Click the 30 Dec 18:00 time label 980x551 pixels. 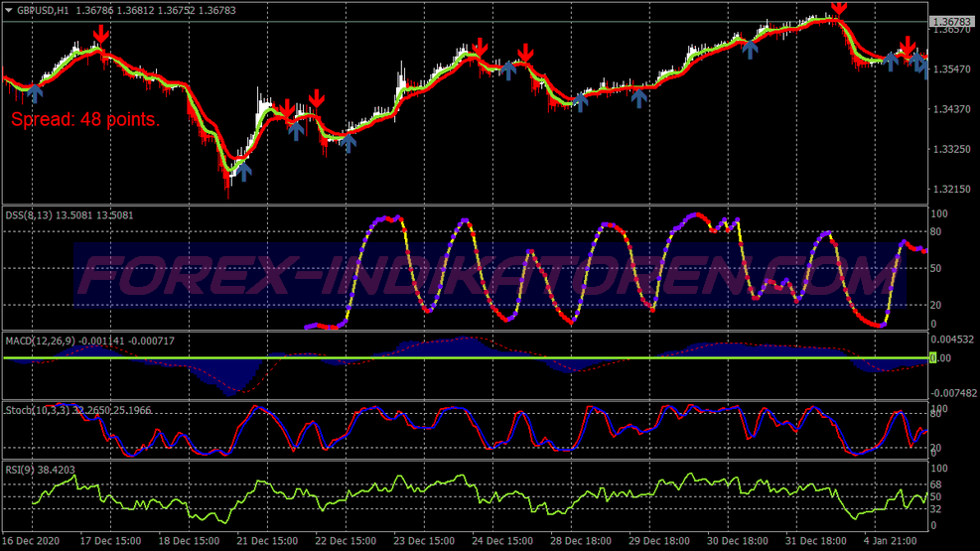coord(738,541)
